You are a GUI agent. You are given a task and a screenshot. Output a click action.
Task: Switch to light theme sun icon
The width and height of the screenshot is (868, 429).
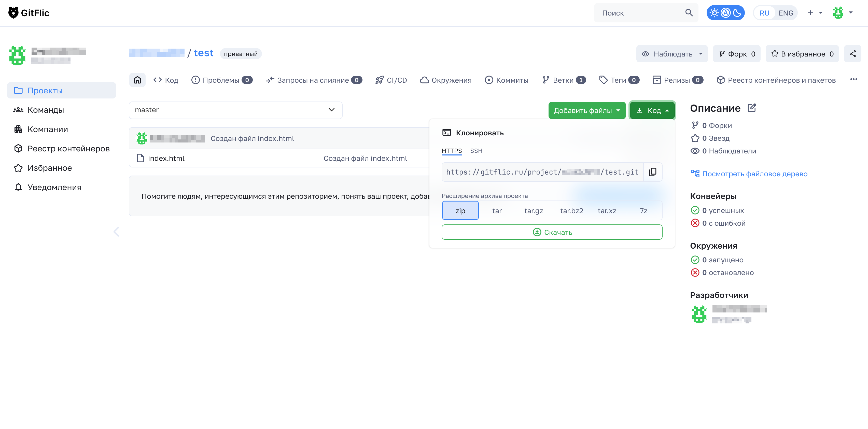(714, 13)
